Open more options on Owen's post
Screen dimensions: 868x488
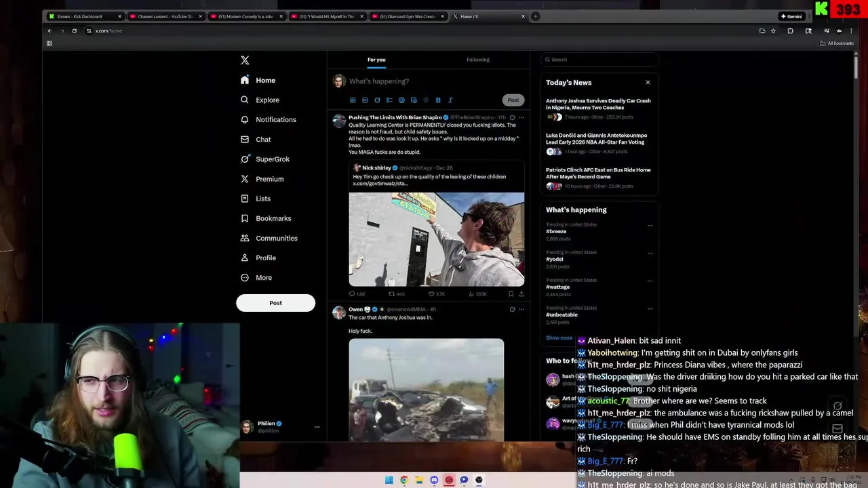coord(521,310)
